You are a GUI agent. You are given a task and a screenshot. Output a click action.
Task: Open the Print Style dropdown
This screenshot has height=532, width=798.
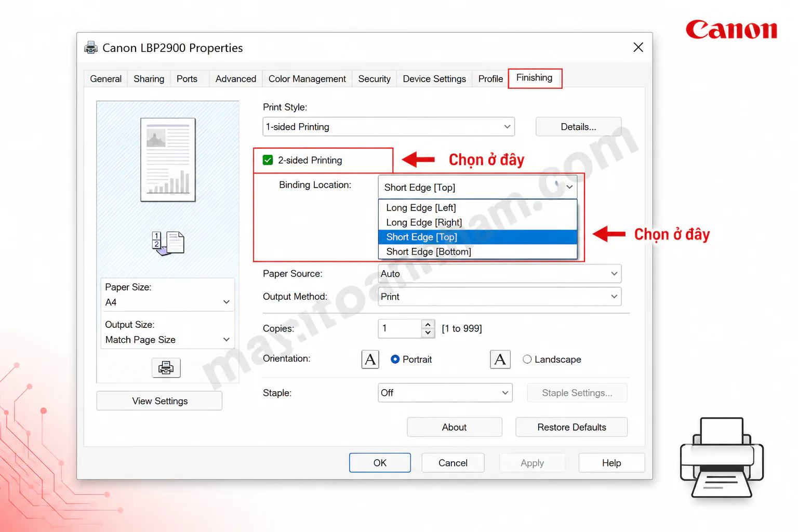point(389,127)
